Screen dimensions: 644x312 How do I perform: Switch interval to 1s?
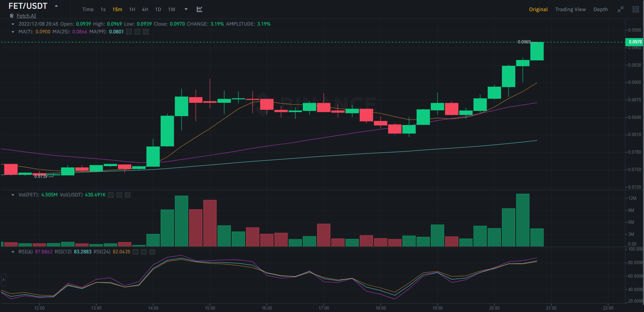(x=103, y=9)
